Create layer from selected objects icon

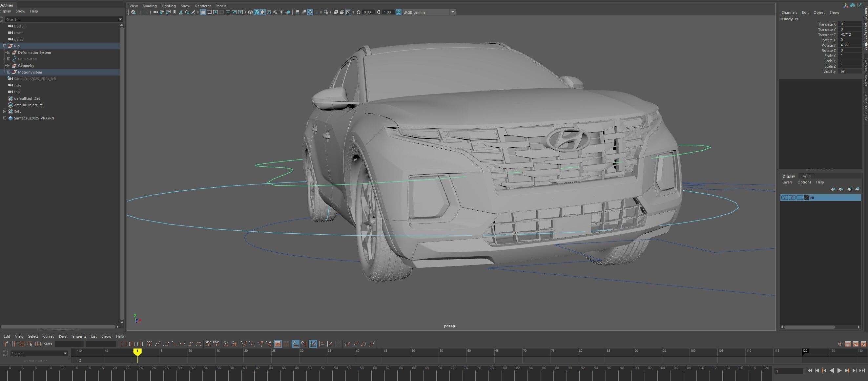pyautogui.click(x=857, y=189)
